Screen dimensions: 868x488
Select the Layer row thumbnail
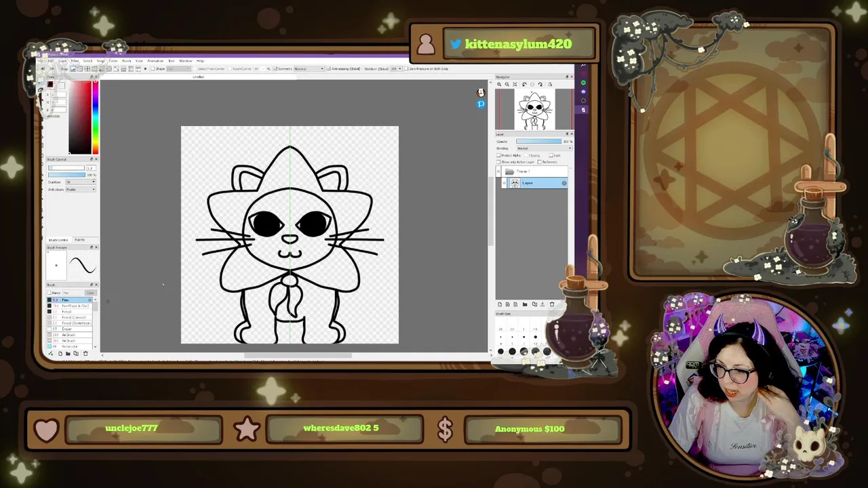(515, 183)
